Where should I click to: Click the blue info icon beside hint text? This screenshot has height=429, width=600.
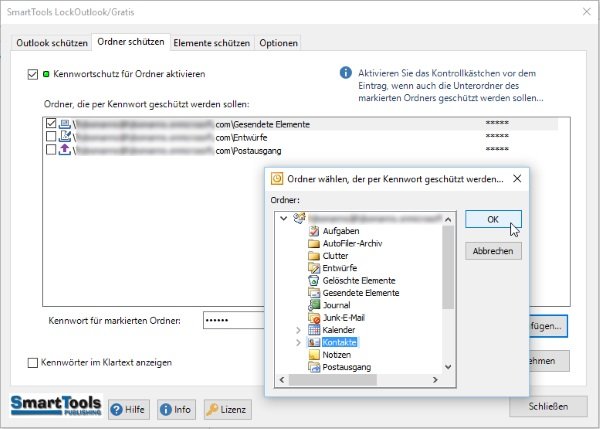(346, 72)
